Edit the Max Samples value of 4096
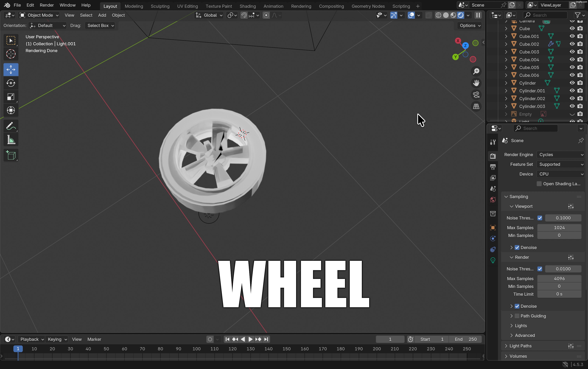The image size is (588, 369). pos(559,278)
